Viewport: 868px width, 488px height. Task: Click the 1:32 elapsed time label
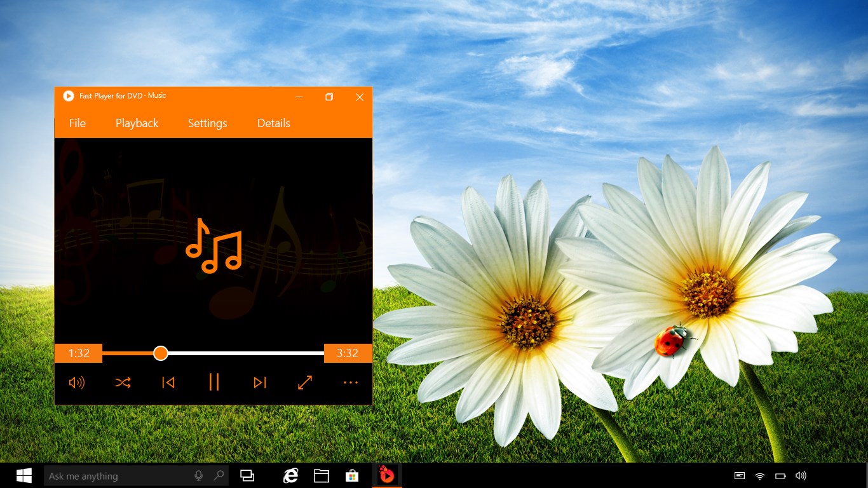[x=79, y=353]
